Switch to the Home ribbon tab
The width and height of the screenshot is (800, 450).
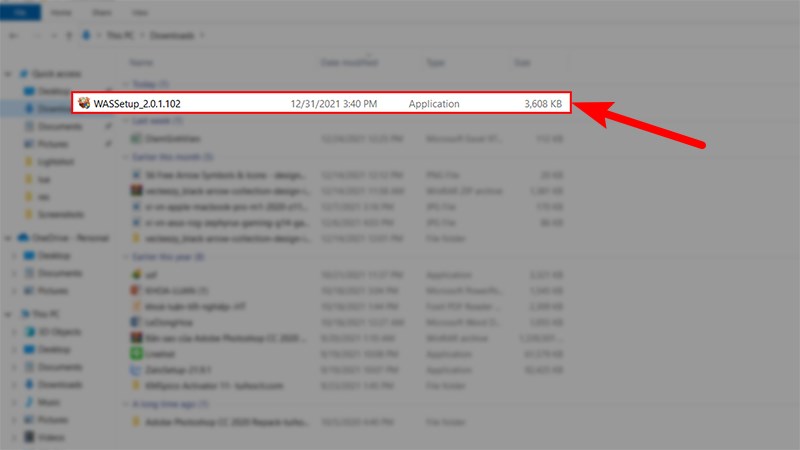coord(61,12)
